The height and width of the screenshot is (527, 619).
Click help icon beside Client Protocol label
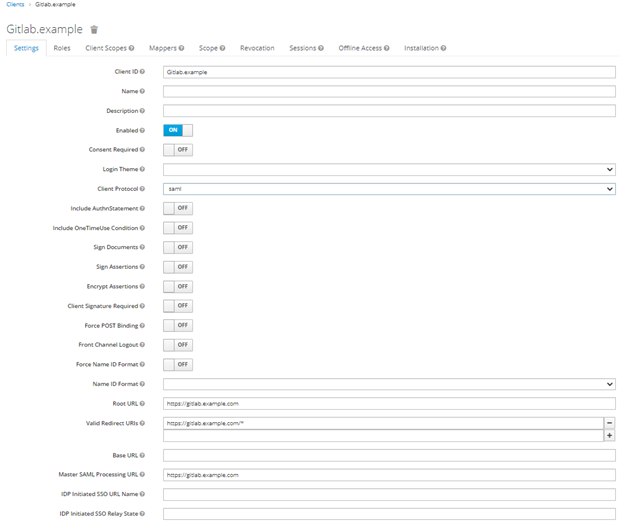tap(142, 189)
